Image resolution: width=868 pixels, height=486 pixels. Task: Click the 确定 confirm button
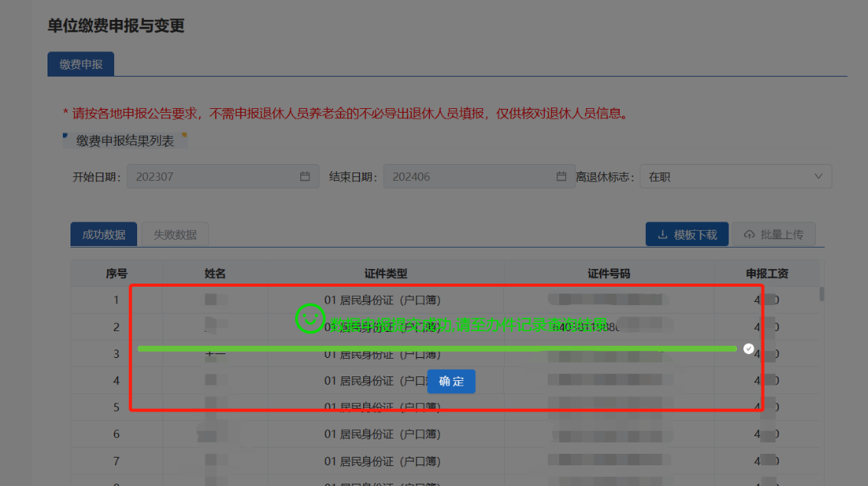pos(451,381)
